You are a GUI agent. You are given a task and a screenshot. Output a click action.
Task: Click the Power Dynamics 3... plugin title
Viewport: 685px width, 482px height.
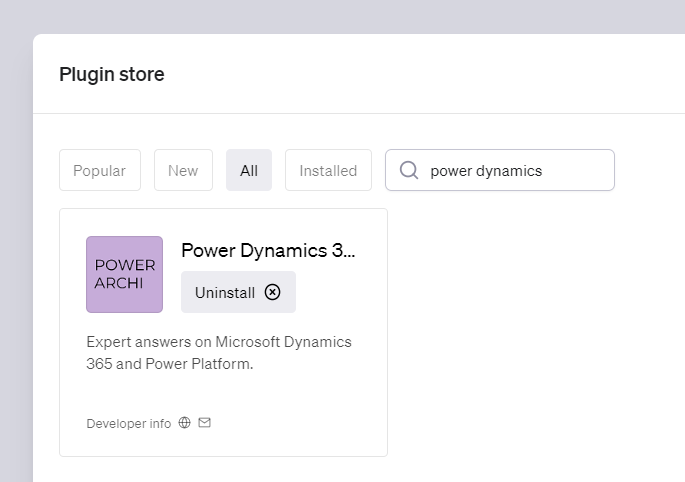tap(268, 250)
